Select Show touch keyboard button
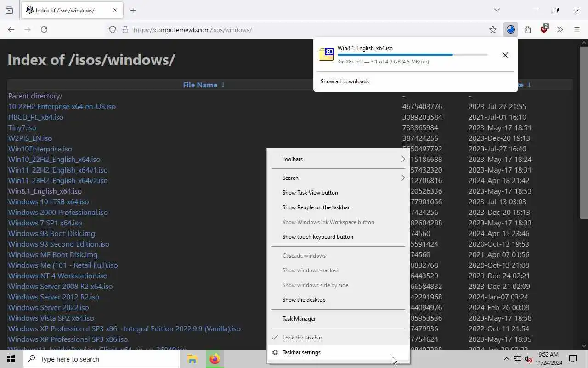The height and width of the screenshot is (368, 588). [339, 237]
